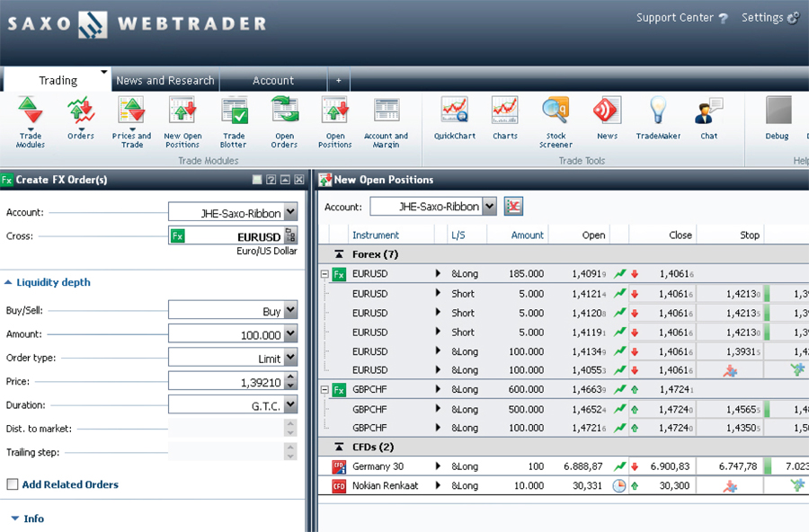Open the Order type dropdown
This screenshot has height=532, width=809.
coord(290,358)
